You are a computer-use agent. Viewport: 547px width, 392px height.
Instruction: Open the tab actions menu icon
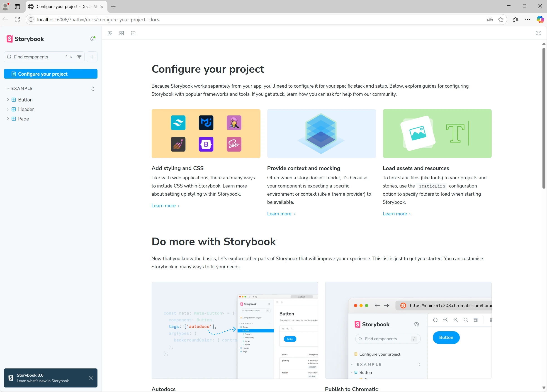coord(17,7)
